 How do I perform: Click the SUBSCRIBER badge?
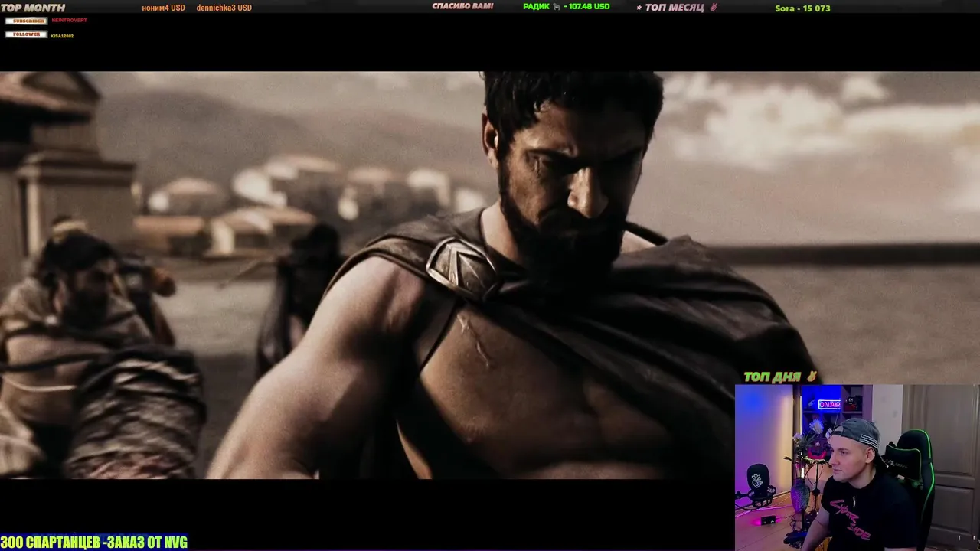coord(26,21)
